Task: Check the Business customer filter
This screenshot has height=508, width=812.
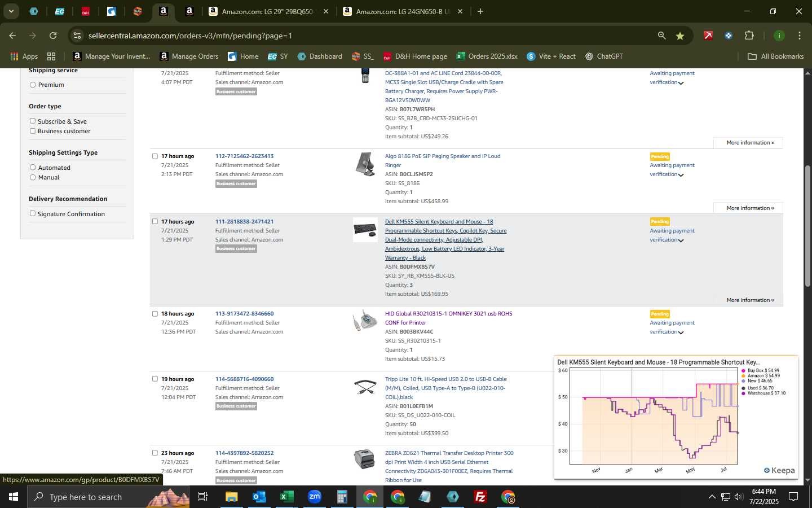Action: coord(33,130)
